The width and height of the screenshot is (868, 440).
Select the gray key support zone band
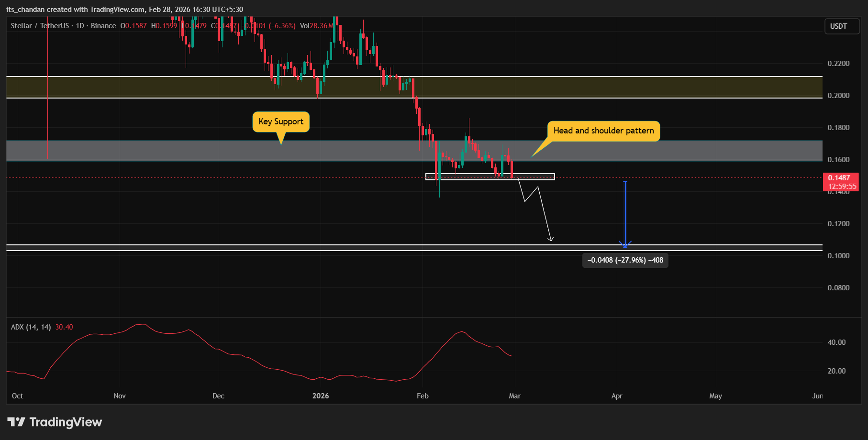coord(191,151)
